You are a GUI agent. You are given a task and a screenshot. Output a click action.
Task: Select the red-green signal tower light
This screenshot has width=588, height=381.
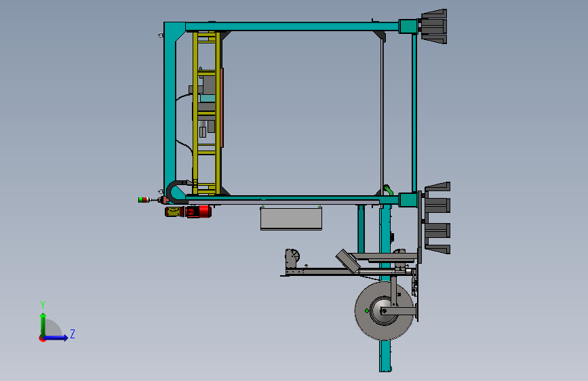tap(144, 200)
